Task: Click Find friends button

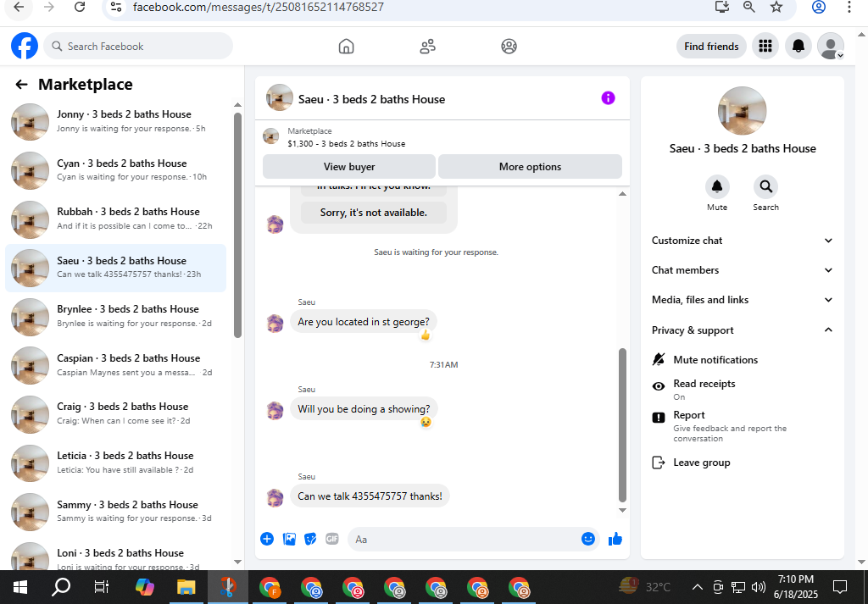Action: click(x=711, y=47)
